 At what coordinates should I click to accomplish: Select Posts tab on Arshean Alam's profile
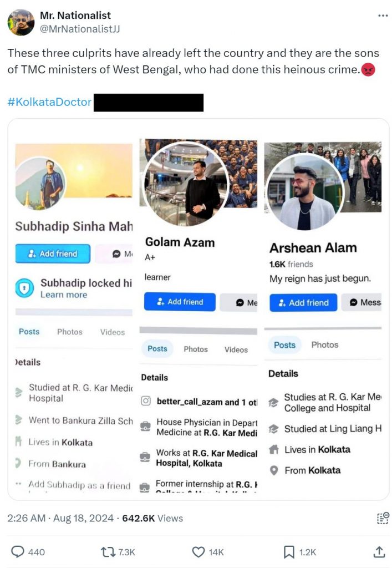(x=284, y=344)
